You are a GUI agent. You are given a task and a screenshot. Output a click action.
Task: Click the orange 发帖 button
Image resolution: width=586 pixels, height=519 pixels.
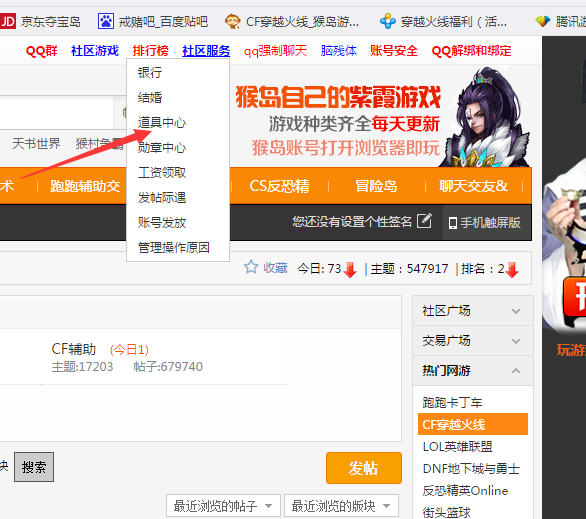(364, 468)
